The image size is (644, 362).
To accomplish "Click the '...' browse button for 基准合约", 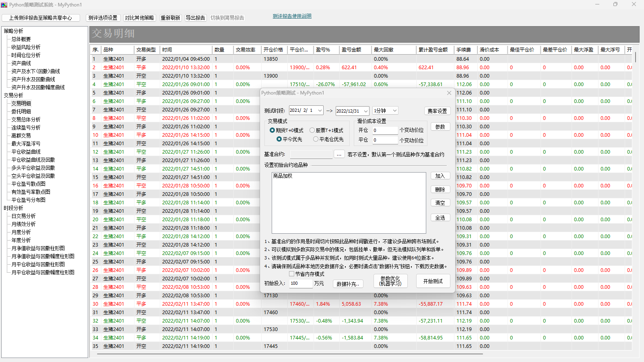I will point(339,154).
